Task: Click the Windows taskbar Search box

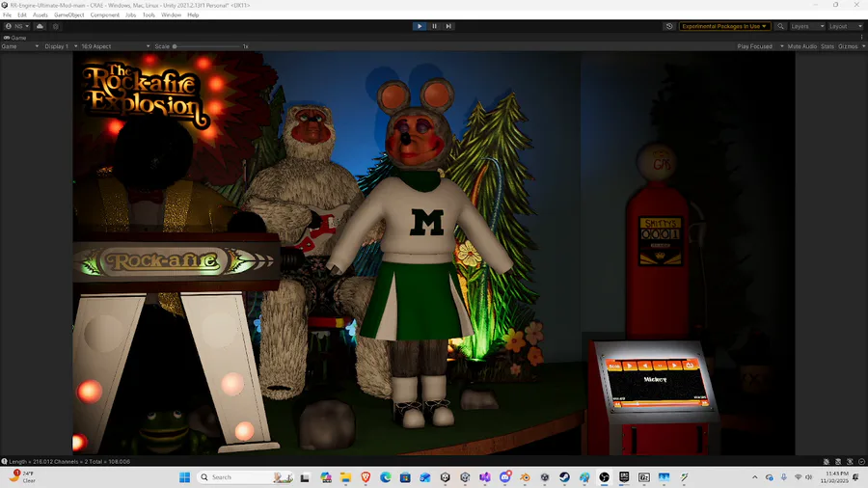Action: coord(246,477)
